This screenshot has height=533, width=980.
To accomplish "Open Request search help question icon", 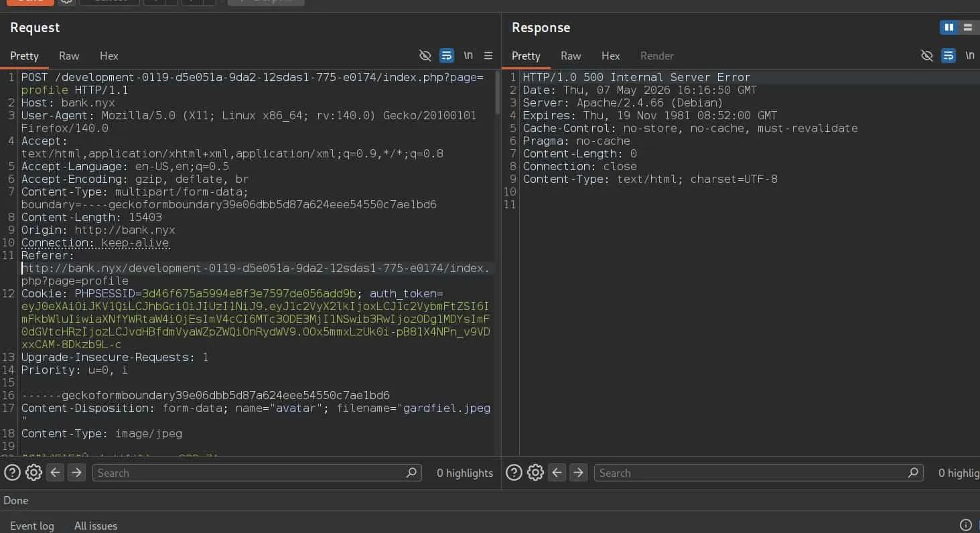I will coord(12,473).
